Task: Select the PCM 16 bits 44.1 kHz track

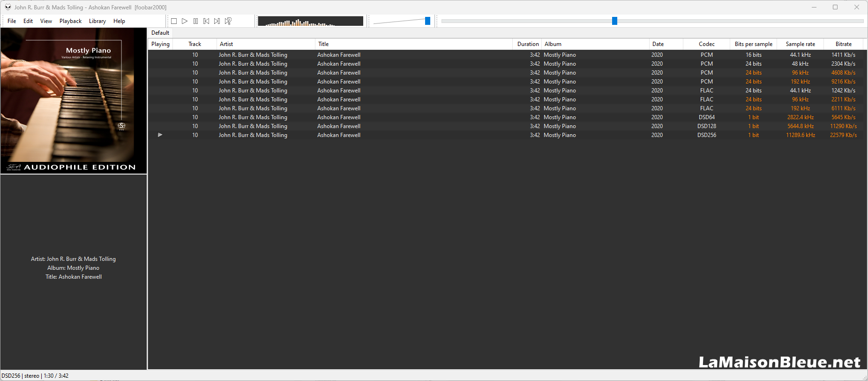Action: coord(506,55)
